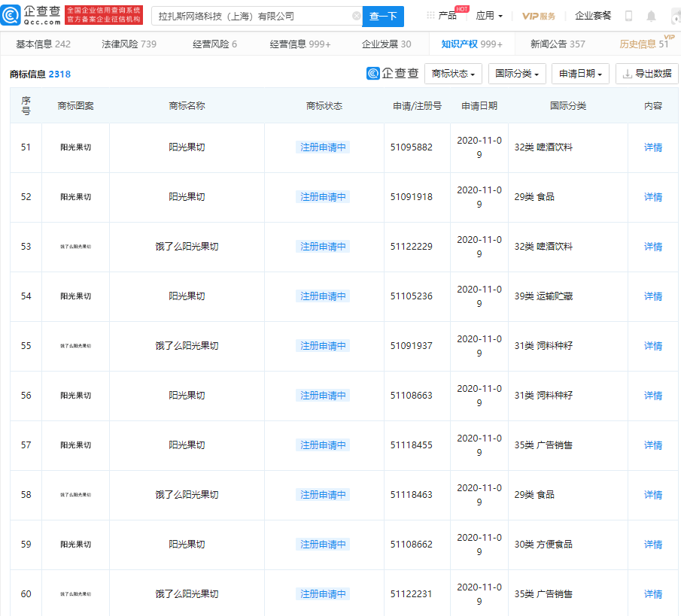This screenshot has width=681, height=616.
Task: Click registration number 51108663
Action: (412, 396)
